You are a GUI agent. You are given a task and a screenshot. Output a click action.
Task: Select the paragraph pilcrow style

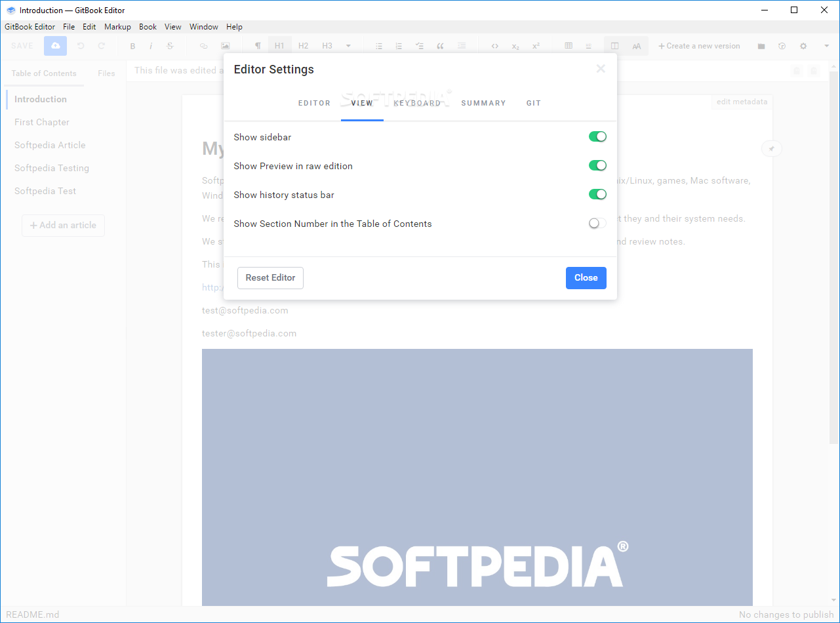258,46
